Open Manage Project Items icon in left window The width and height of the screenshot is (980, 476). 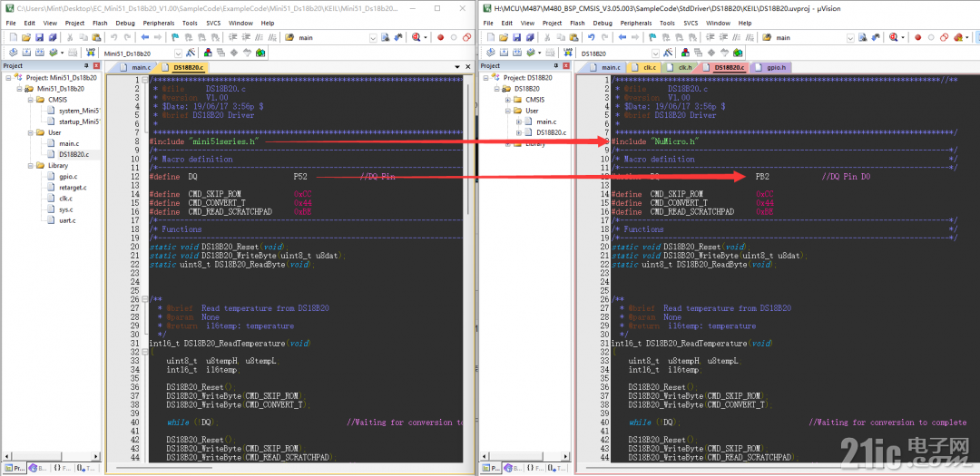[x=208, y=53]
